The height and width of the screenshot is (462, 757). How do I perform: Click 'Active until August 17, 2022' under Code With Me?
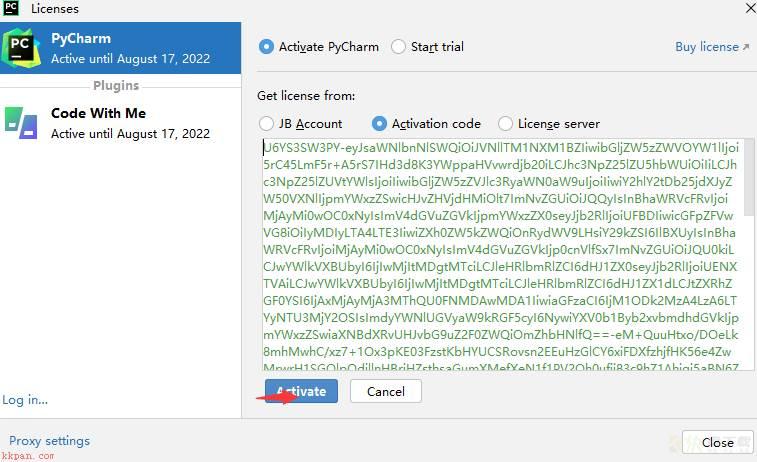(x=130, y=133)
